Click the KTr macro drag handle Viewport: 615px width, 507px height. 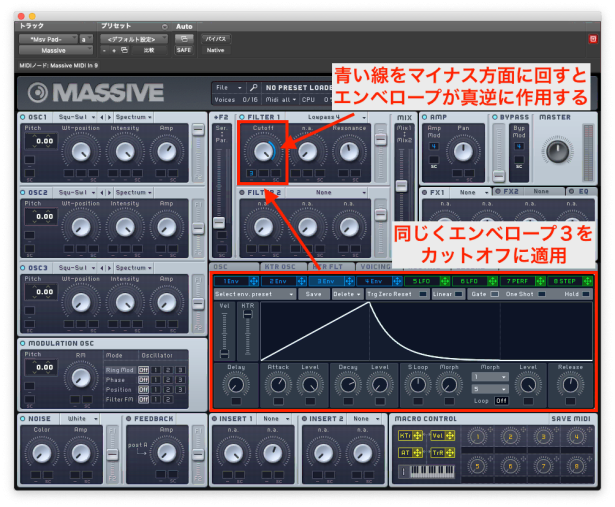[419, 435]
